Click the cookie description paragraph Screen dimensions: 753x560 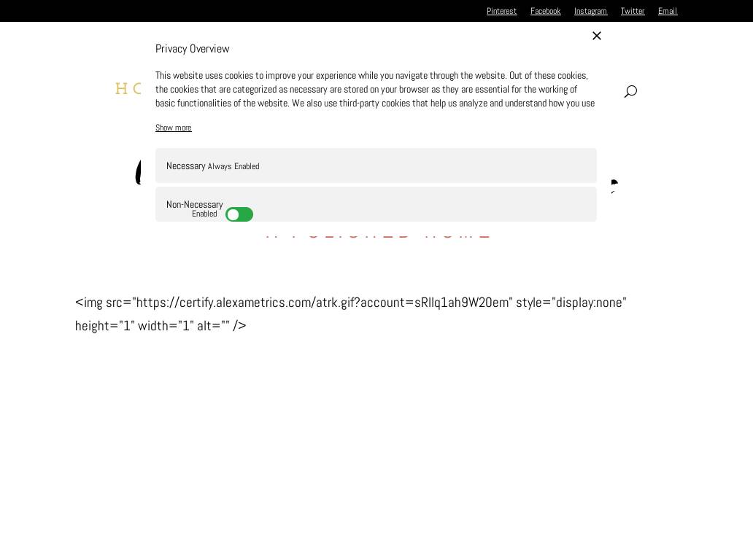375,89
